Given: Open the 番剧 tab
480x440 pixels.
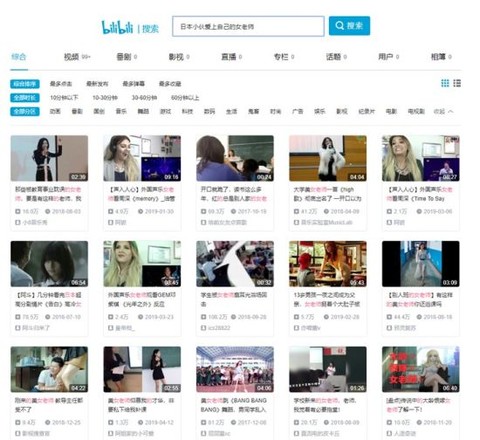Looking at the screenshot, I should pyautogui.click(x=126, y=57).
